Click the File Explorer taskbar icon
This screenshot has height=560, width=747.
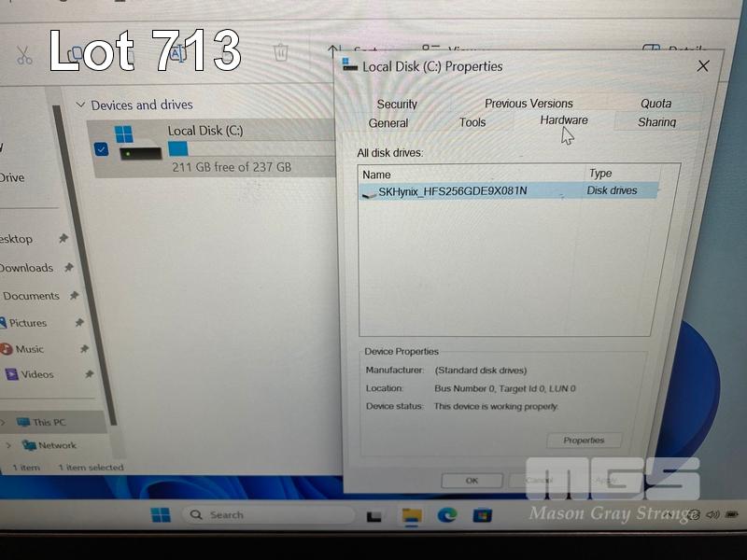(411, 516)
